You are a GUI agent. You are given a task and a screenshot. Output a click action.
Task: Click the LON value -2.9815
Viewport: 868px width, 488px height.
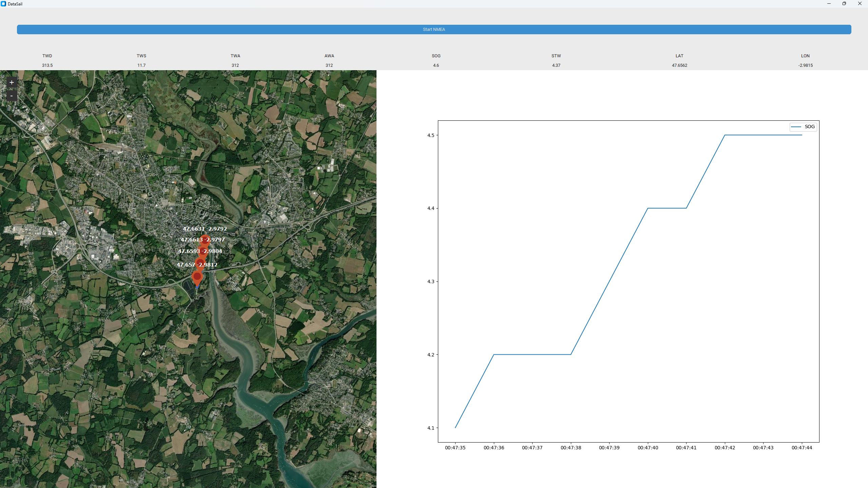pyautogui.click(x=805, y=65)
